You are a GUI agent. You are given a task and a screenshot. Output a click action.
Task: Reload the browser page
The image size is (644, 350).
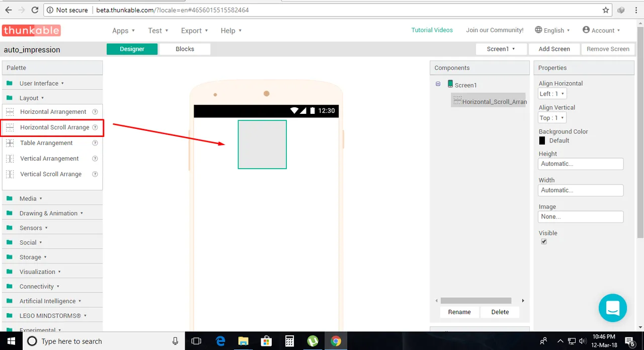point(35,10)
